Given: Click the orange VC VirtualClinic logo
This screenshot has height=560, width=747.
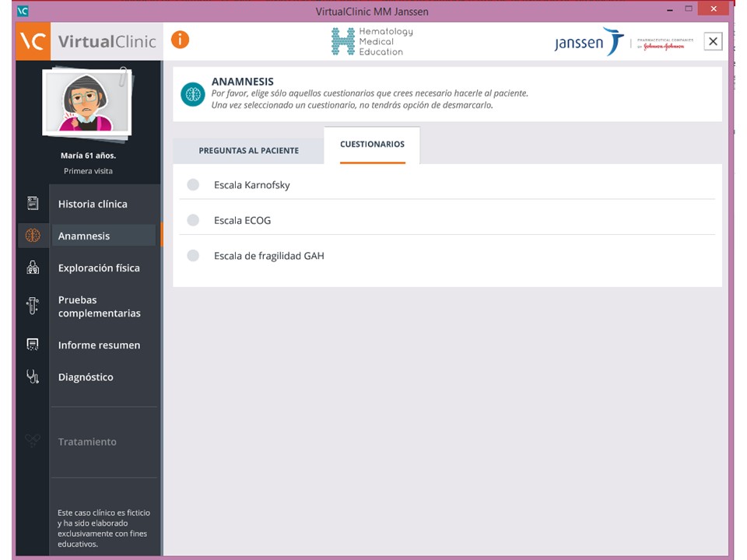Looking at the screenshot, I should click(x=33, y=41).
